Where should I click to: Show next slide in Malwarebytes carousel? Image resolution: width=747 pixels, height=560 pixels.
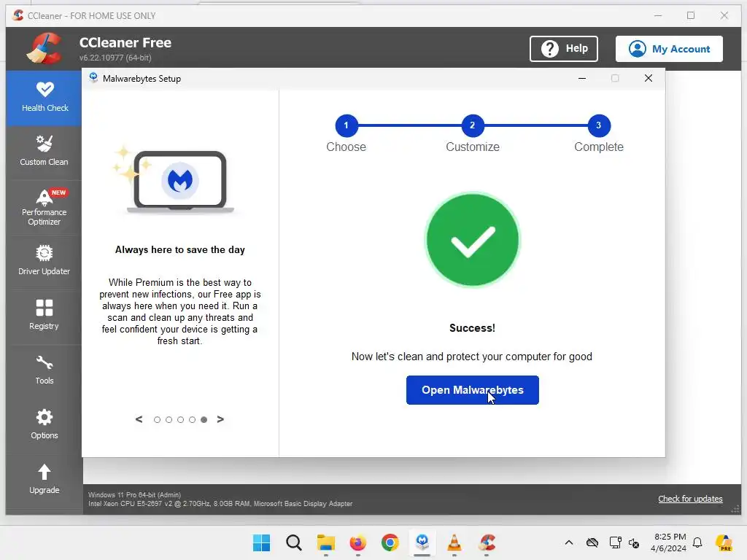click(x=220, y=419)
